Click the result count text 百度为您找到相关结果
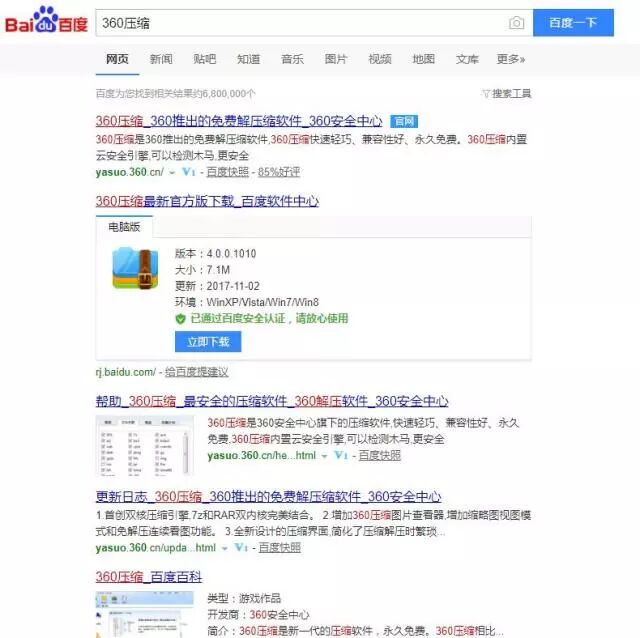 point(176,94)
